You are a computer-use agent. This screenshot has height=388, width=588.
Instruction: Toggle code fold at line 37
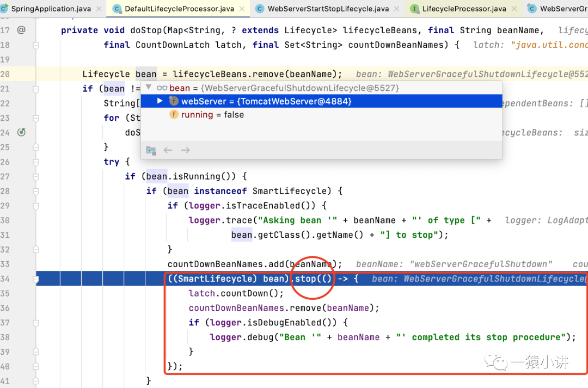(x=36, y=322)
